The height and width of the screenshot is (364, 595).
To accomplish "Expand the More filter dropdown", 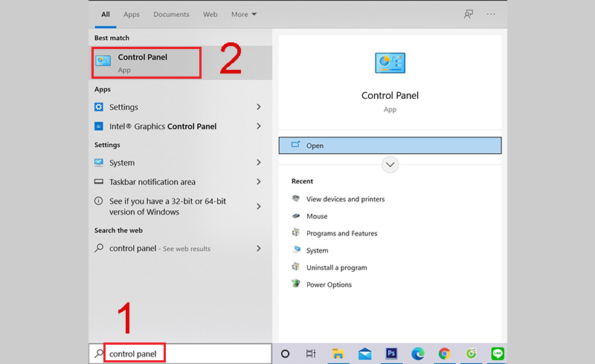I will [x=244, y=14].
